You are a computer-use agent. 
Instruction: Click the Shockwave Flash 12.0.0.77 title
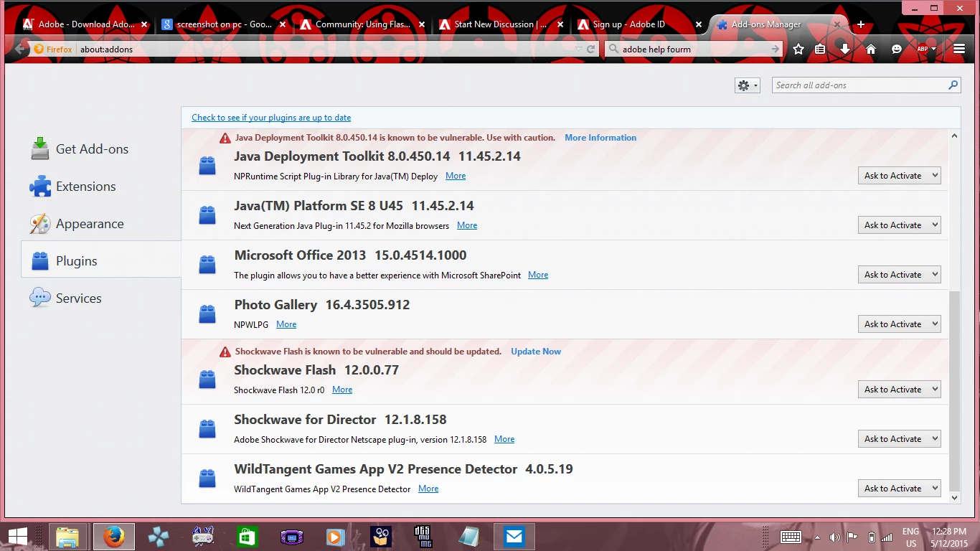(316, 370)
